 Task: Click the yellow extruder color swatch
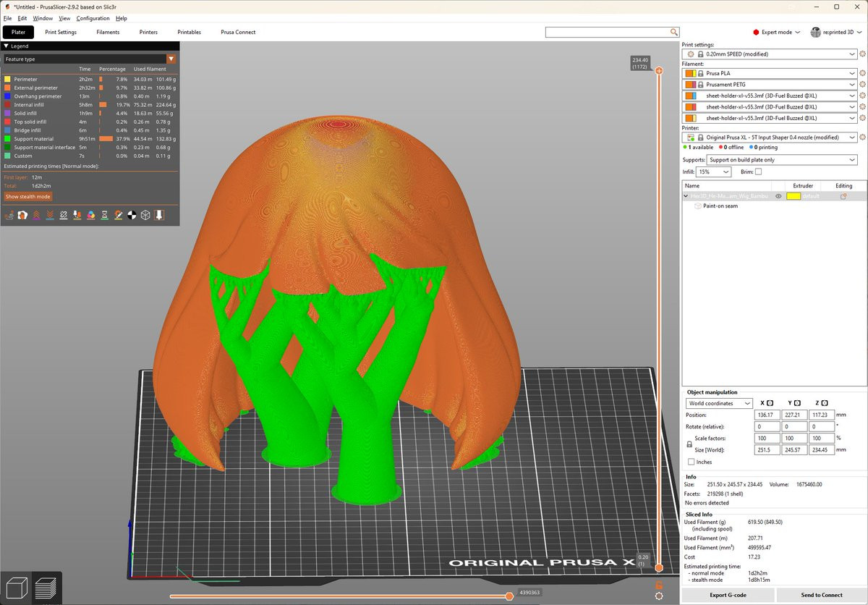[x=793, y=196]
